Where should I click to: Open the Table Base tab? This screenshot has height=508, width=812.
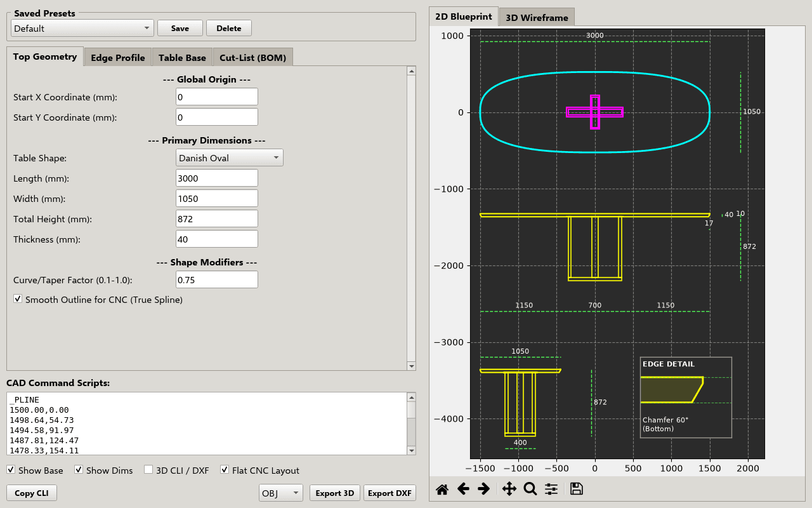coord(182,57)
